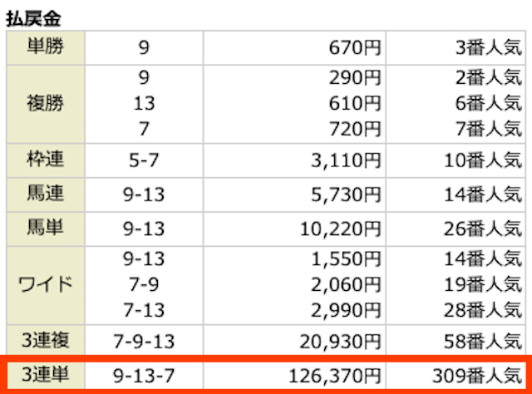This screenshot has width=532, height=394.
Task: Click the 3,110円 payout amount
Action: point(346,160)
